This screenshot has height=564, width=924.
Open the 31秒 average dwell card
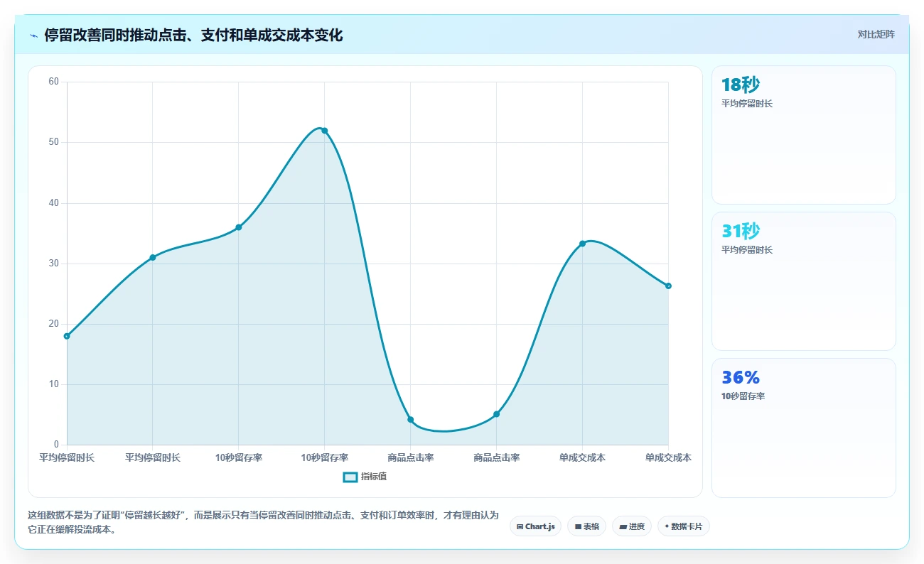tap(804, 281)
